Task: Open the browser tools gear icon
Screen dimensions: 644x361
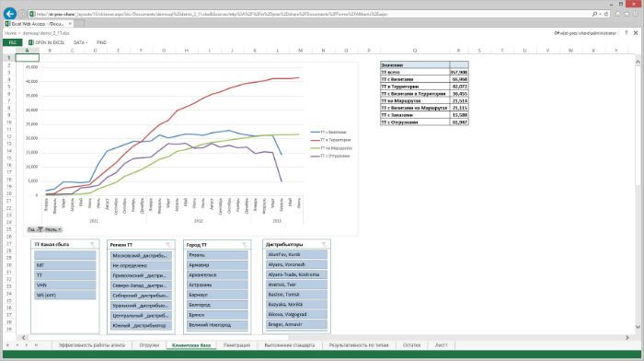Action: 635,14
